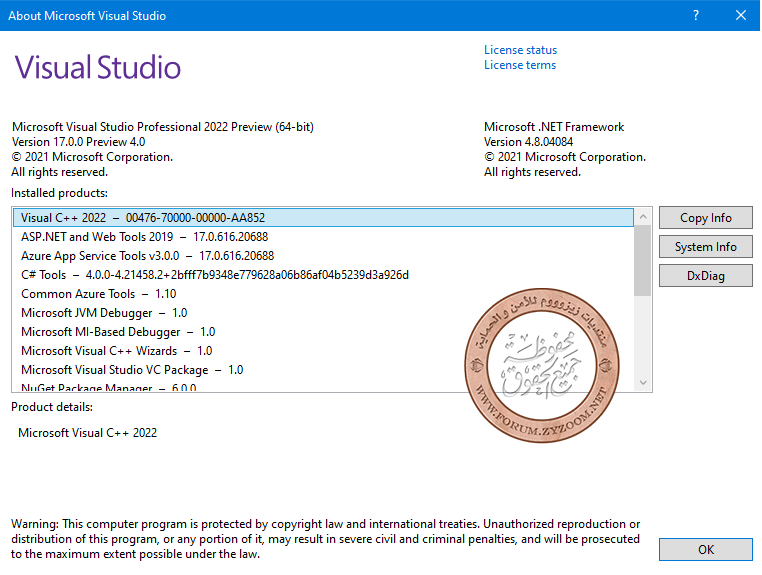Select the ASP.NET and Web Tools 2019 row
Screen dimensions: 762x575
(x=324, y=237)
